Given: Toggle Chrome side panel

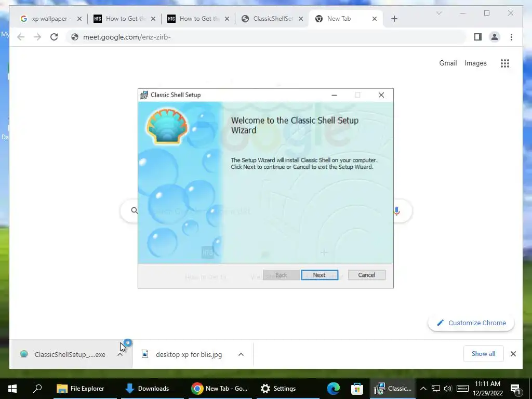Looking at the screenshot, I should [478, 37].
